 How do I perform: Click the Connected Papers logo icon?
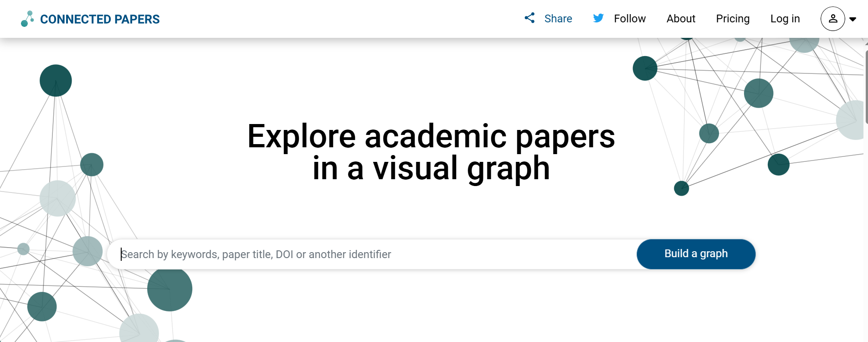tap(27, 19)
